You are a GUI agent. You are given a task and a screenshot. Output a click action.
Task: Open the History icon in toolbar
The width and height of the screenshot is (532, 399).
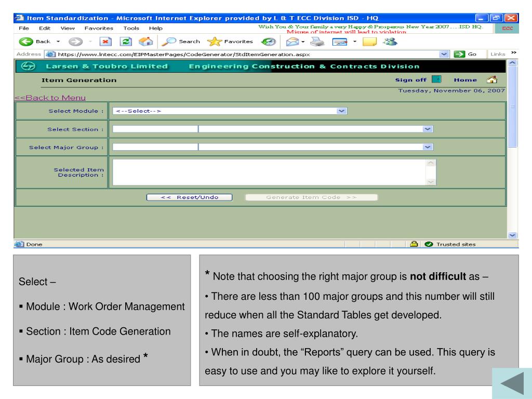coord(269,42)
